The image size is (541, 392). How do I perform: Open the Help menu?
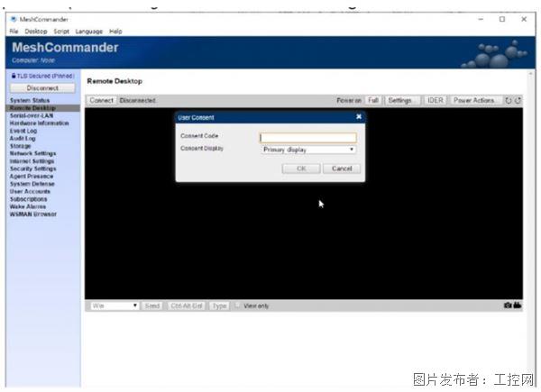click(x=115, y=32)
